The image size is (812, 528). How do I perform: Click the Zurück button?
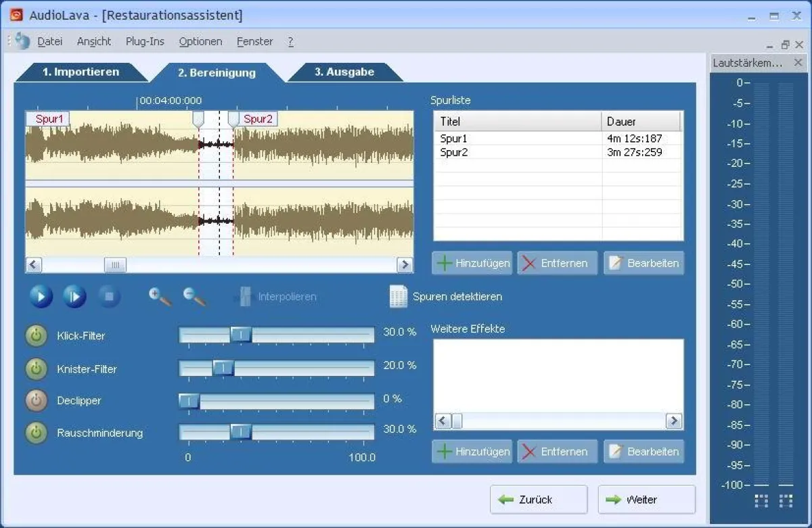pos(538,499)
